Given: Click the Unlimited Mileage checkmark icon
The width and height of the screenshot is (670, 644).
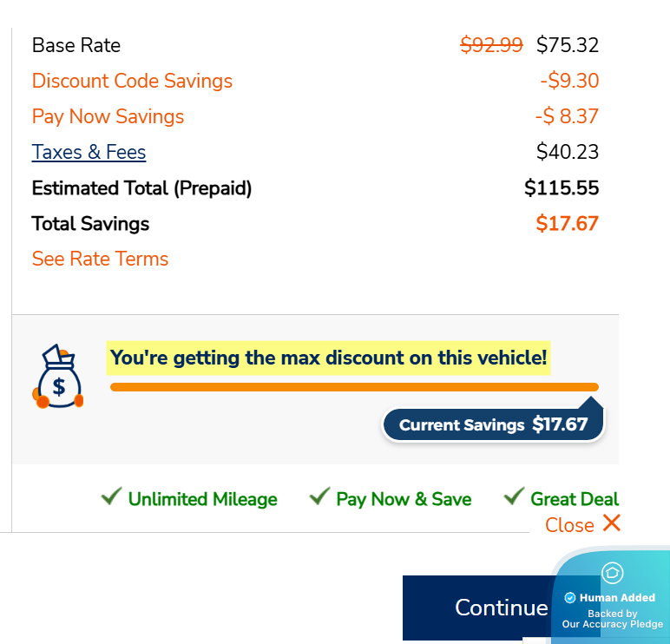Looking at the screenshot, I should point(111,496).
